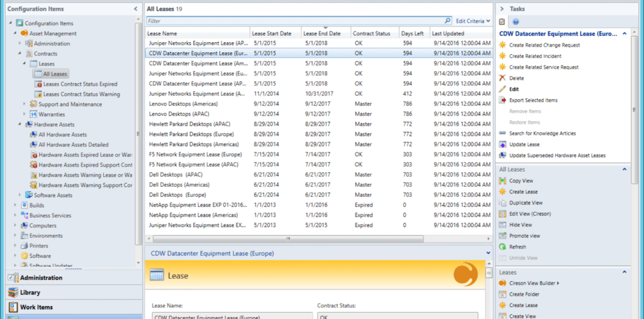Click the Create Folder icon
This screenshot has height=319, width=644.
point(502,294)
